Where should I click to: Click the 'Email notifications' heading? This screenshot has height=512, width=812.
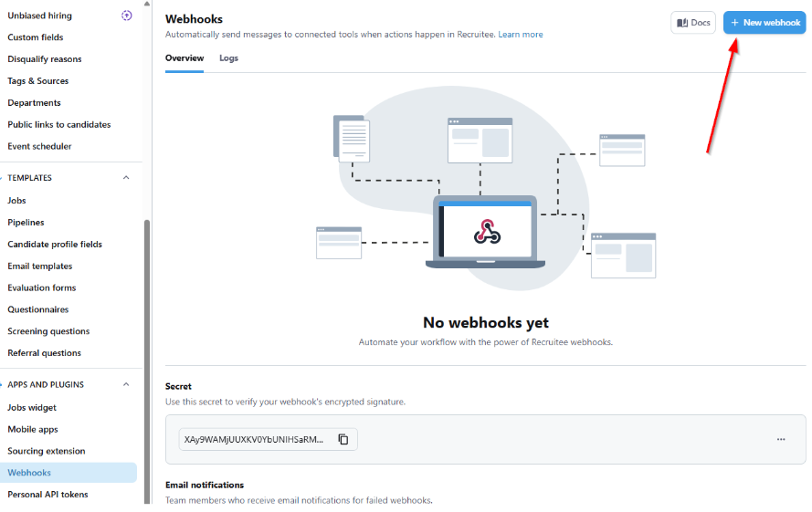point(205,486)
